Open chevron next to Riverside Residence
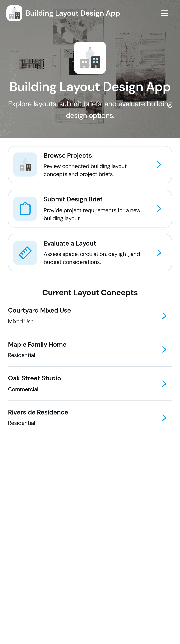 (164, 417)
